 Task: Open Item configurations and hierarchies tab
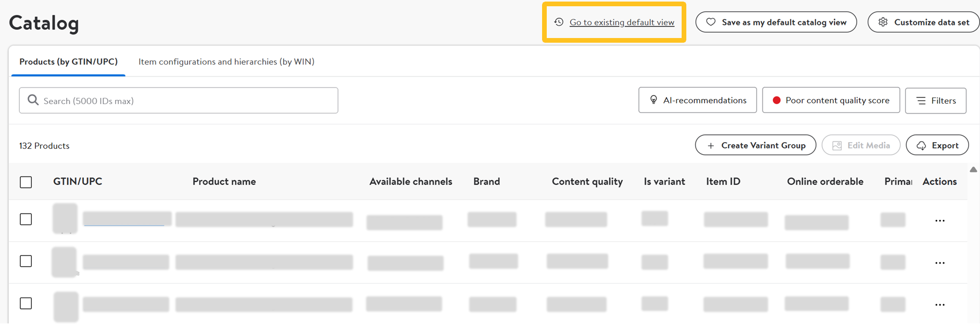pyautogui.click(x=226, y=61)
